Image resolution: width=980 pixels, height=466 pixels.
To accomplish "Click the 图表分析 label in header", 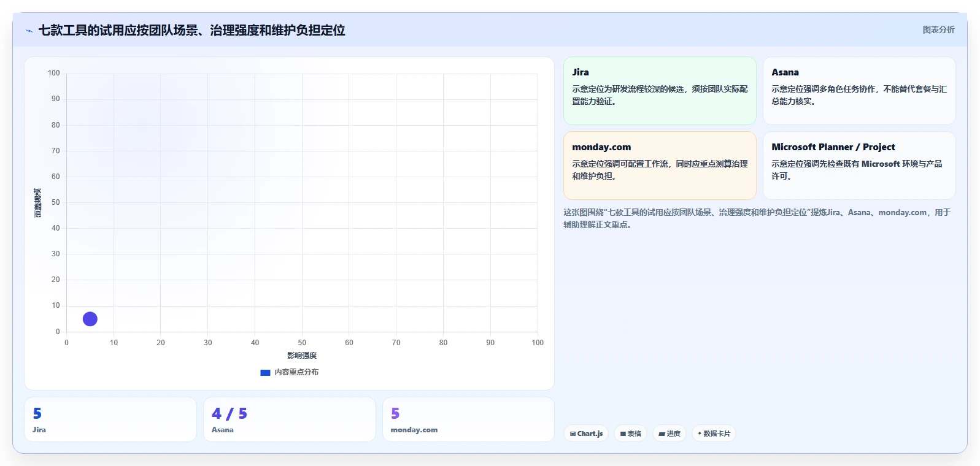I will point(938,29).
